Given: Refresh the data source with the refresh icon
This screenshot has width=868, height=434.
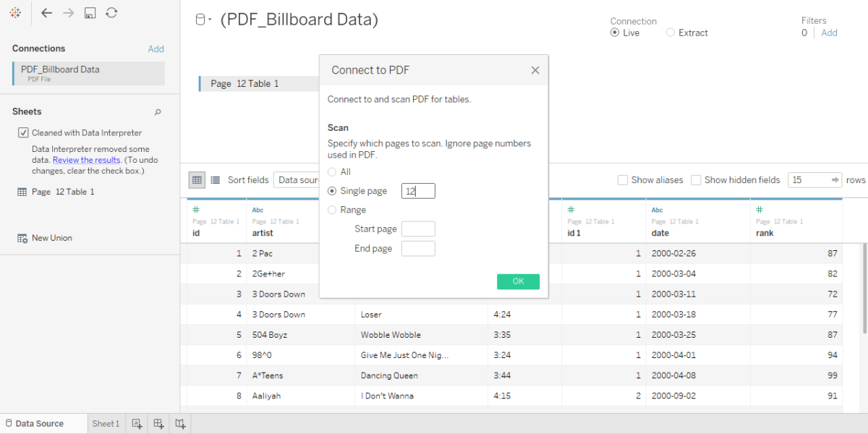Looking at the screenshot, I should (x=111, y=12).
